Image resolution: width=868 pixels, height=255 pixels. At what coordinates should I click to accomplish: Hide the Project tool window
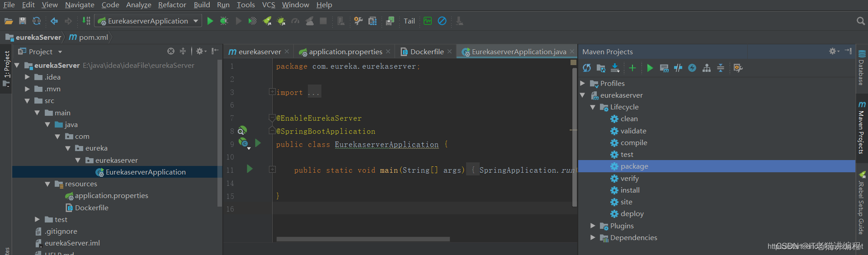click(x=215, y=51)
